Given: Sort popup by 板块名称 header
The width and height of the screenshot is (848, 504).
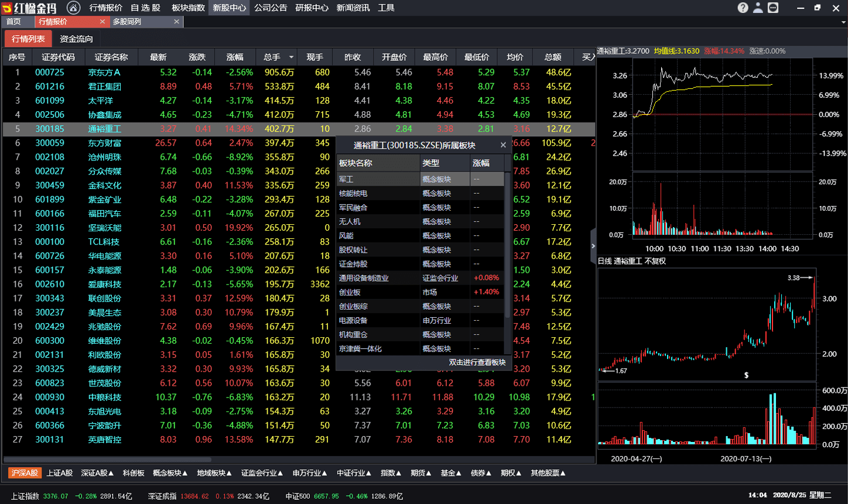Looking at the screenshot, I should [378, 163].
